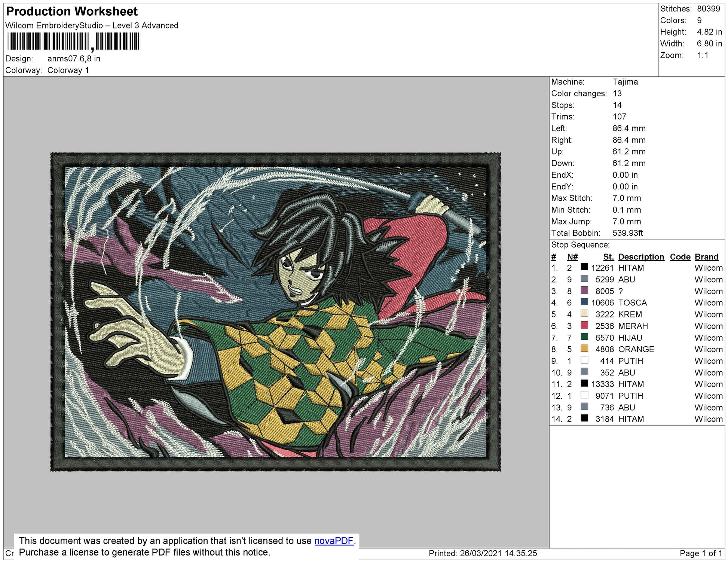The width and height of the screenshot is (728, 563).
Task: Click the purple swatch in stop 3
Action: pyautogui.click(x=584, y=290)
